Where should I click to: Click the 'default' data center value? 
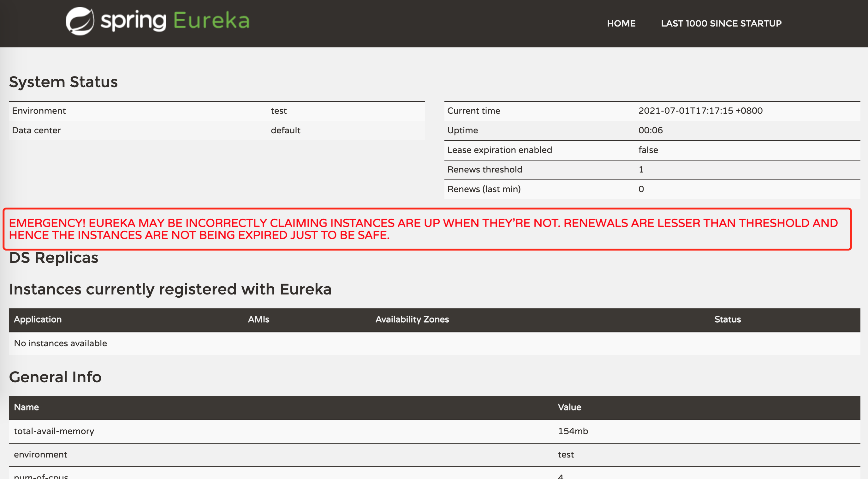[x=285, y=130]
